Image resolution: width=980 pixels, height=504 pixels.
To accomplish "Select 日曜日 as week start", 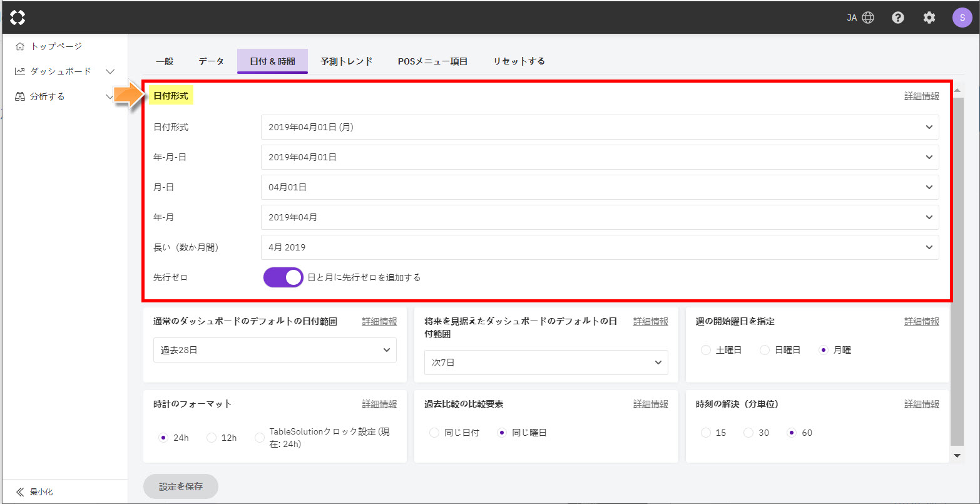I will pos(765,350).
